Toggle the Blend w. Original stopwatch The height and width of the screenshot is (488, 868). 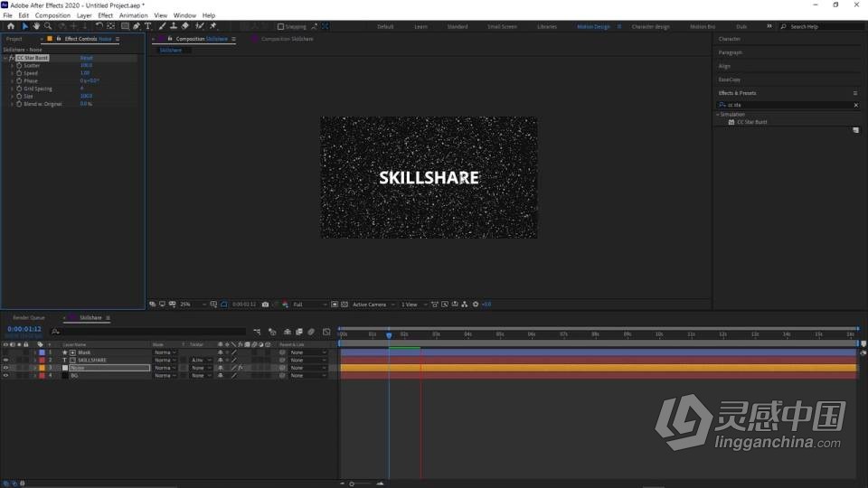(19, 104)
